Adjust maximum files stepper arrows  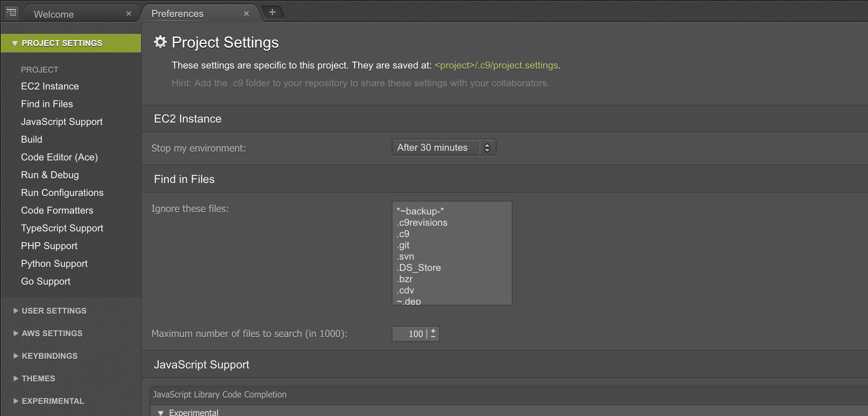coord(433,333)
